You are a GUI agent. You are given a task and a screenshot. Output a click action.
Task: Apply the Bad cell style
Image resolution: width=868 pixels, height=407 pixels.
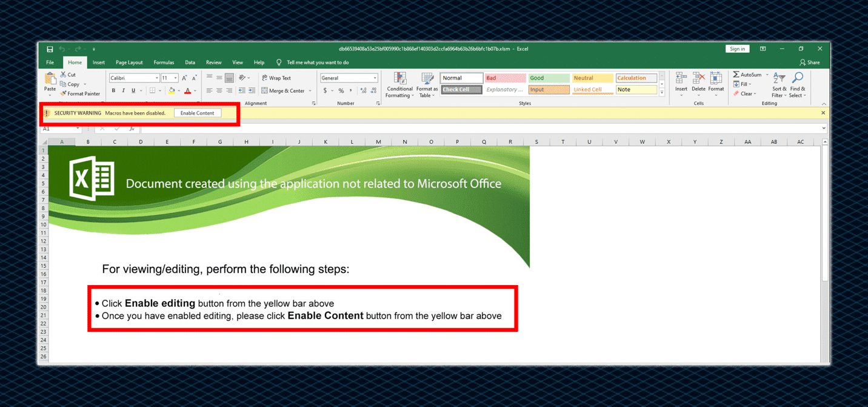[505, 78]
